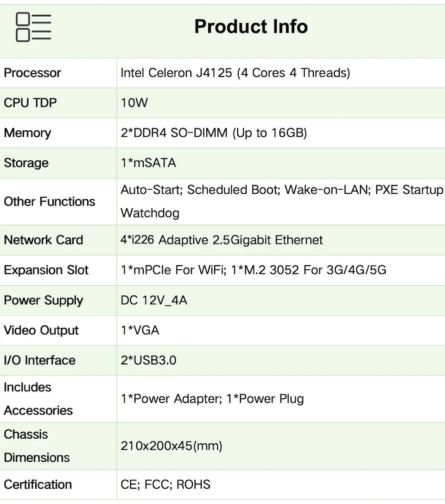Click the Storage row label
The image size is (445, 504).
point(26,163)
